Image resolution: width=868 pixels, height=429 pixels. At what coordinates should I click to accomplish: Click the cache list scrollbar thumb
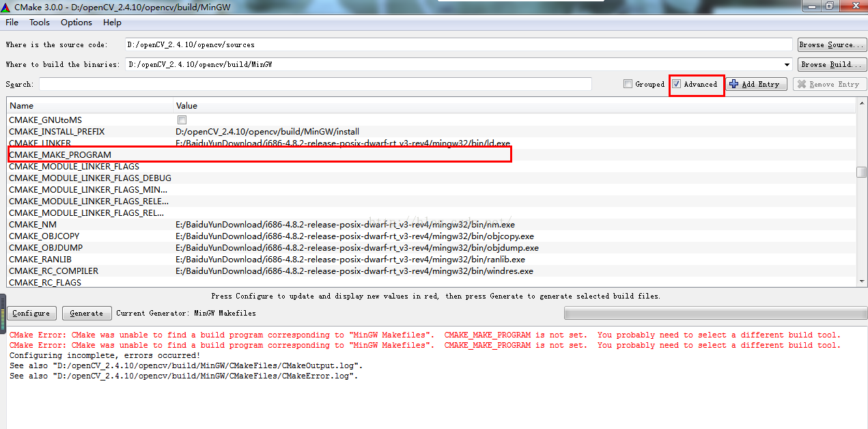(x=862, y=172)
